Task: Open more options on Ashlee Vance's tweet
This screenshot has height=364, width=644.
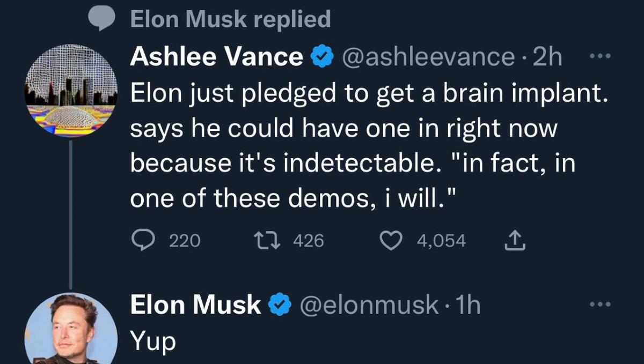Action: pyautogui.click(x=601, y=56)
